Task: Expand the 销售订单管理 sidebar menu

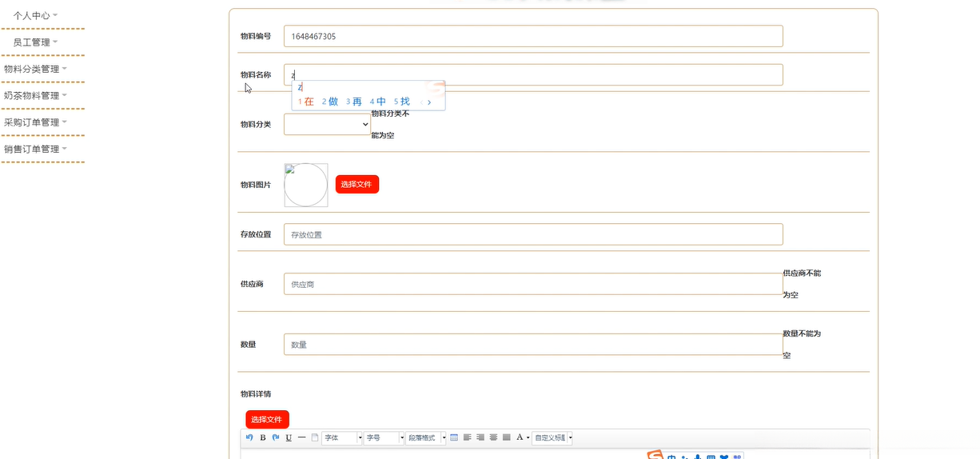Action: tap(36, 149)
